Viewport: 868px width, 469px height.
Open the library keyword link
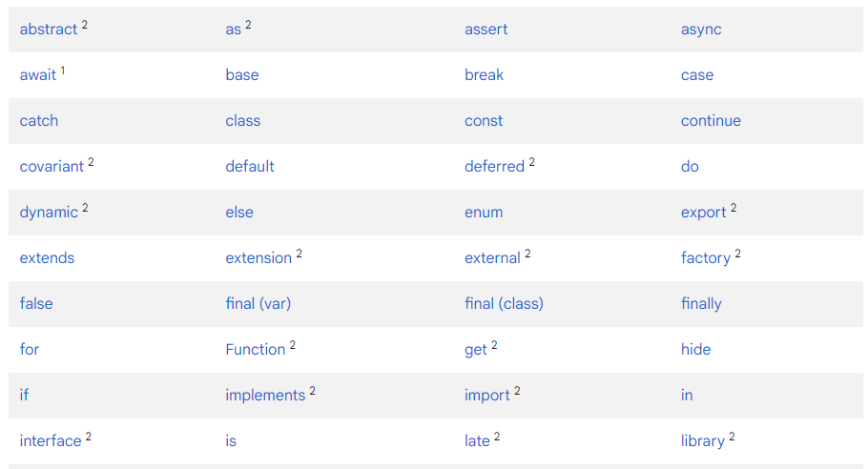[702, 441]
